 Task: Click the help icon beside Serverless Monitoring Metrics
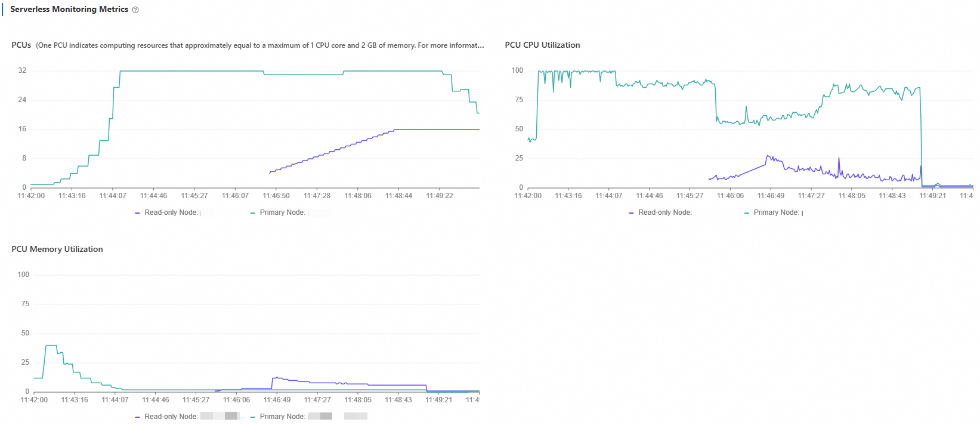[x=135, y=10]
